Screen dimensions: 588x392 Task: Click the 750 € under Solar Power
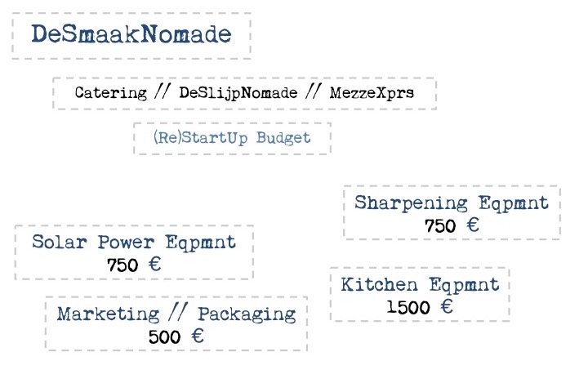tap(134, 265)
